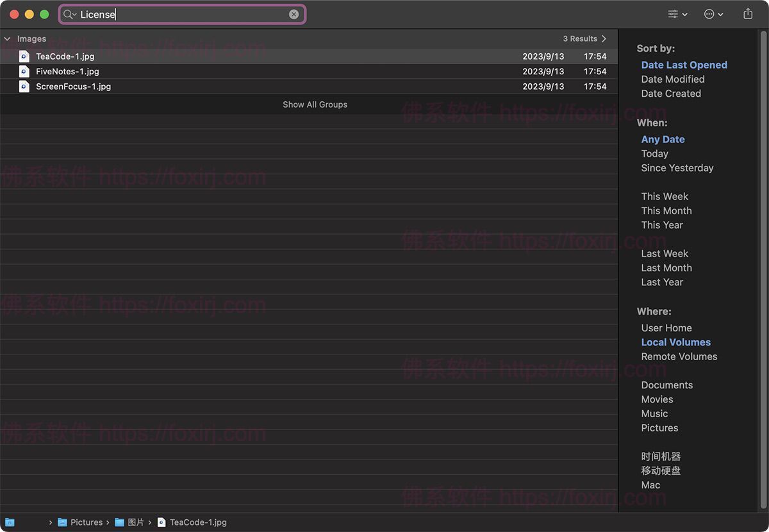Sort by Date Created
This screenshot has height=532, width=769.
pyautogui.click(x=670, y=94)
